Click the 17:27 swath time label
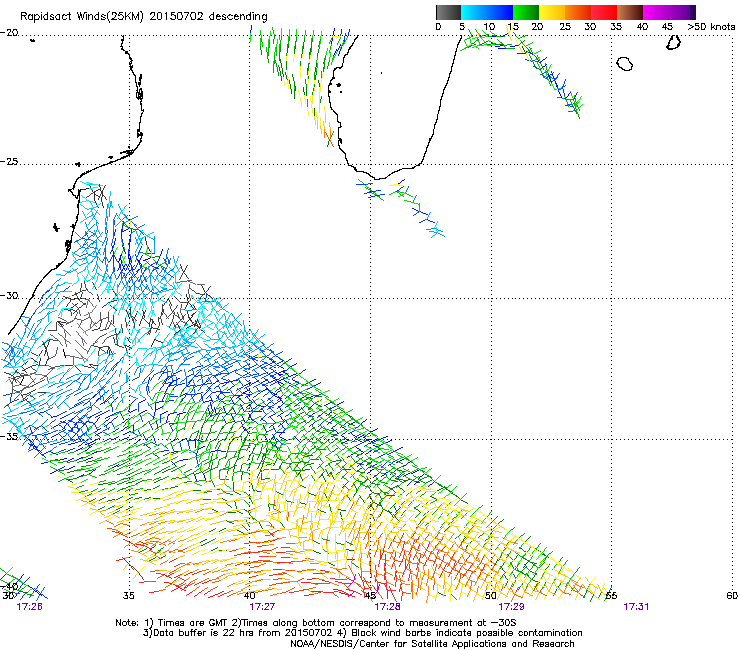The image size is (740, 650). pyautogui.click(x=262, y=607)
